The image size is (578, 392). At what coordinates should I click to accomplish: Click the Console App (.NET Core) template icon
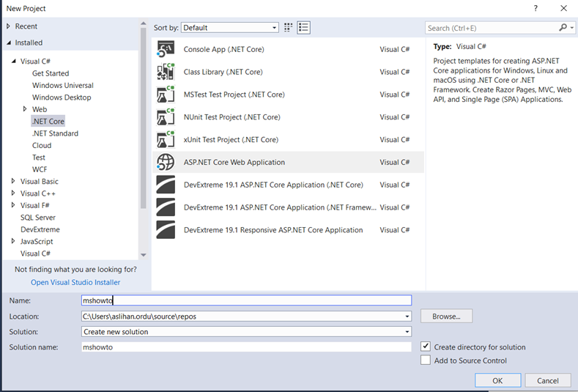(166, 49)
